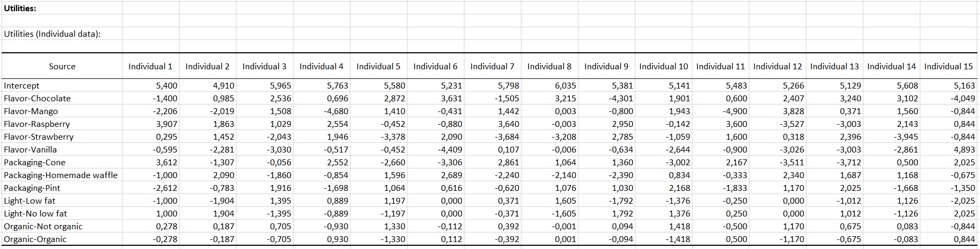This screenshot has width=980, height=249.
Task: Select Flavor-Raspberry value for Individual 11
Action: pyautogui.click(x=736, y=124)
